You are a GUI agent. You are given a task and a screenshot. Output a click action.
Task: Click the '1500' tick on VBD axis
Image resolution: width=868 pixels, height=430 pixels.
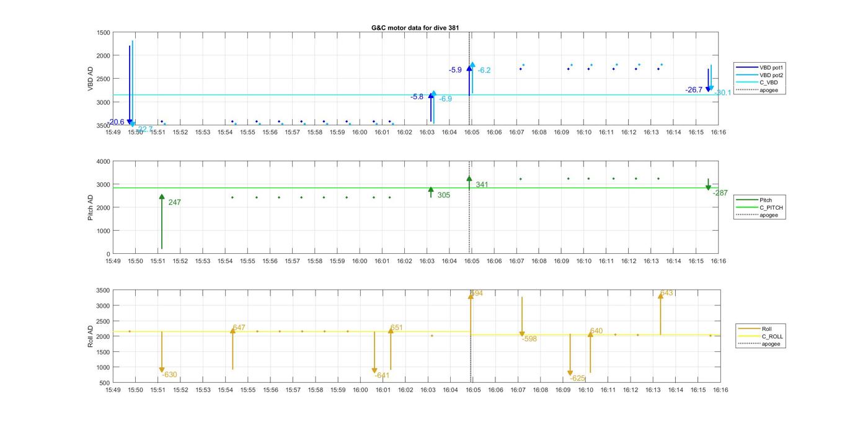[104, 32]
